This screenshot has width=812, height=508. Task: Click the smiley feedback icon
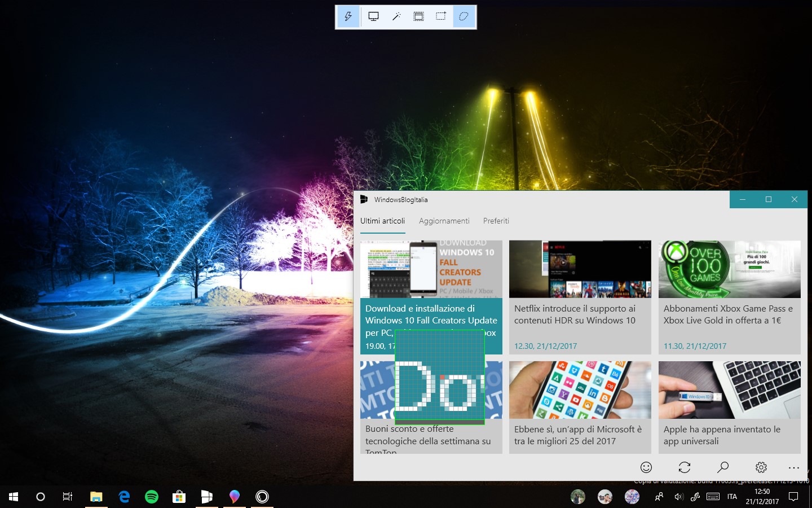click(646, 467)
